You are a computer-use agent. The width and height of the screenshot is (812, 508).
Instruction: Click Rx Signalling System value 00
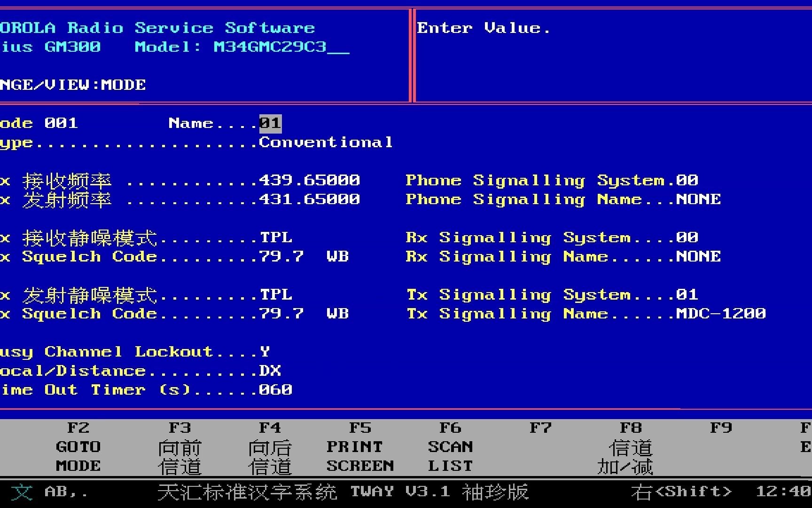[687, 238]
